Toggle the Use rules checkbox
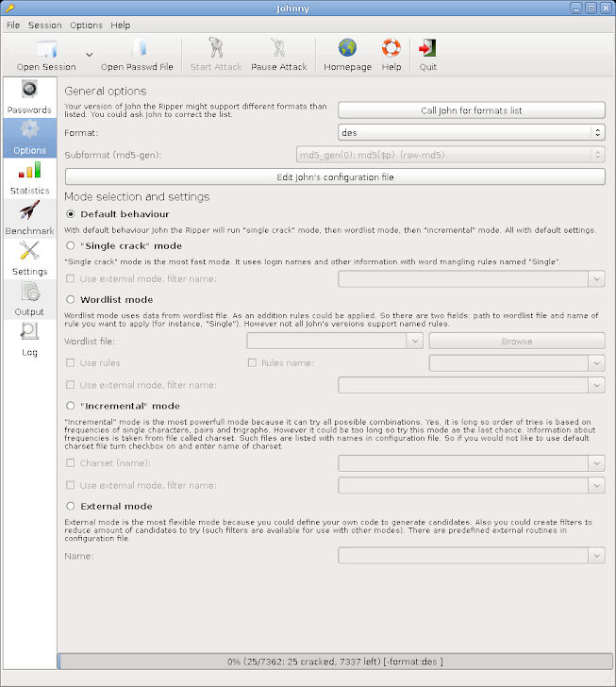Image resolution: width=616 pixels, height=687 pixels. click(x=70, y=362)
